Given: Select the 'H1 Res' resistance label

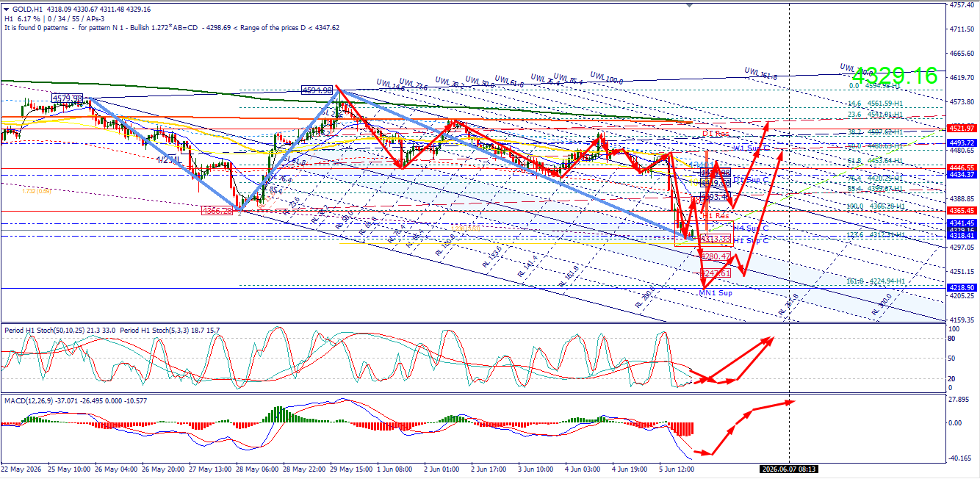Looking at the screenshot, I should (x=716, y=216).
